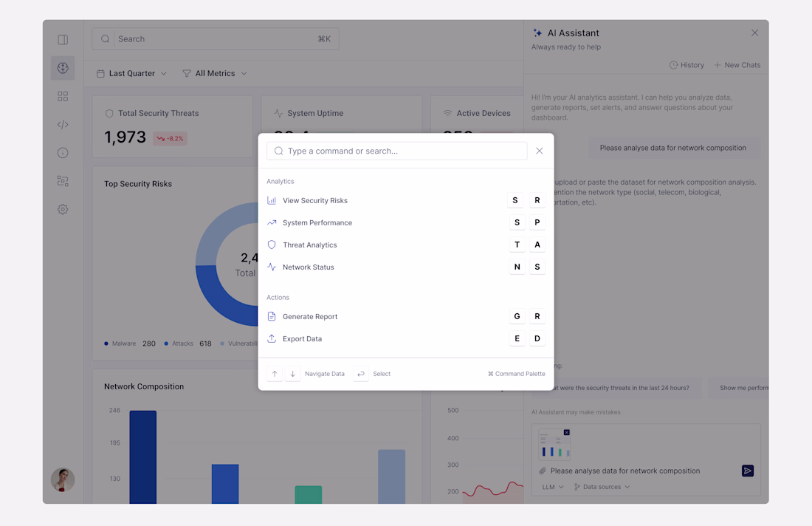Click the System Uptime pulse icon
Image resolution: width=812 pixels, height=526 pixels.
(x=278, y=113)
